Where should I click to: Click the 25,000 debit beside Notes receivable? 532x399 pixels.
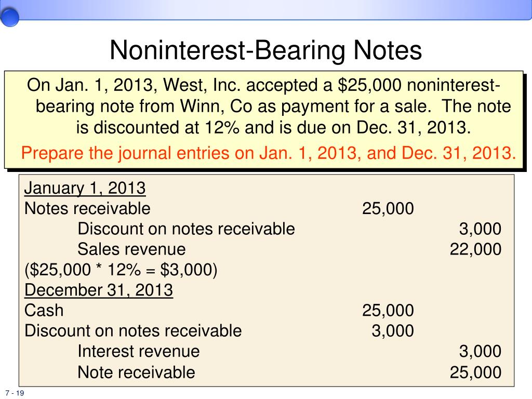(x=388, y=208)
